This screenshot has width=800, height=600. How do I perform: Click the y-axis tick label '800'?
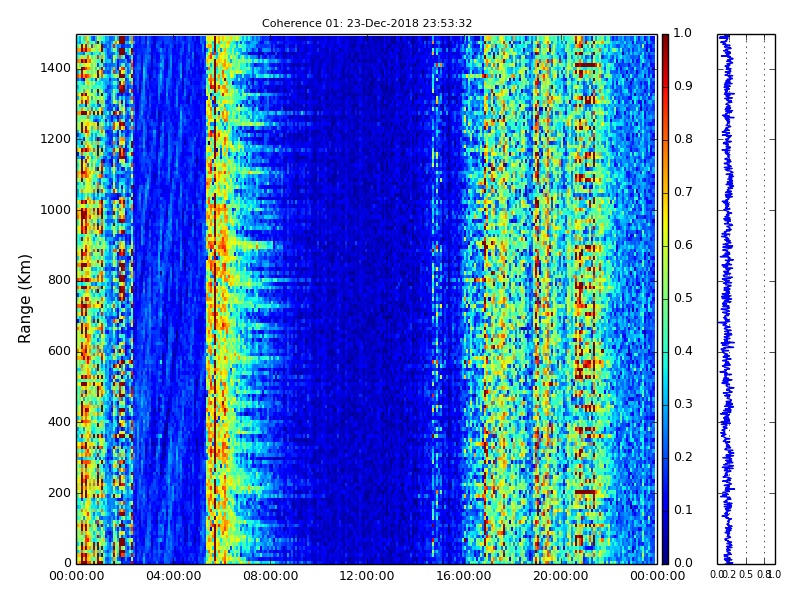[60, 280]
